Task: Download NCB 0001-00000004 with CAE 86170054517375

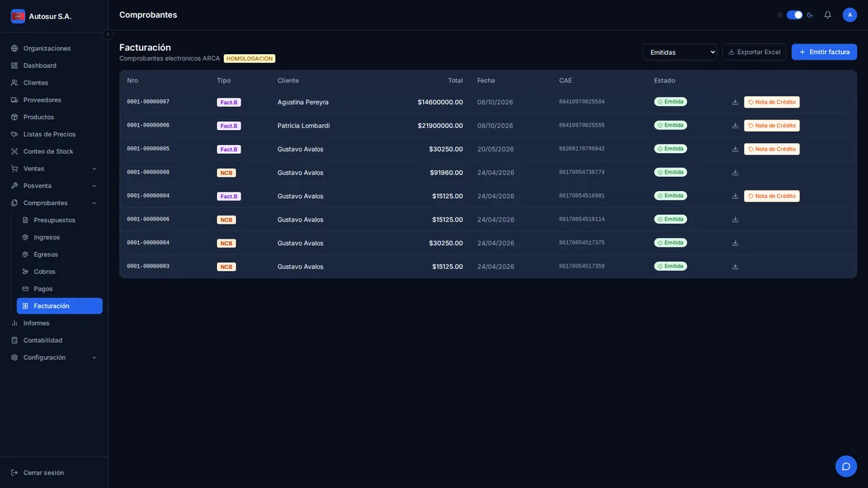Action: (x=735, y=243)
